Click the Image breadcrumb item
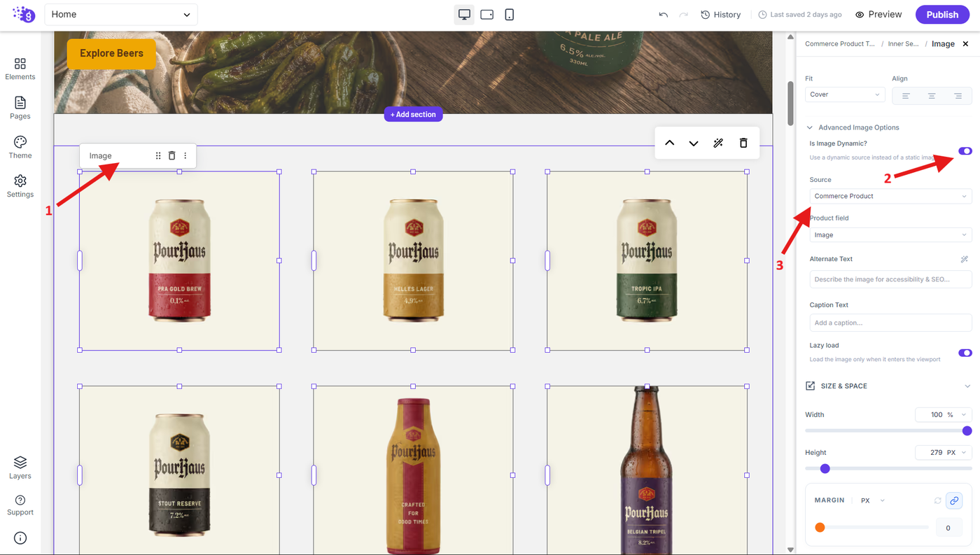 click(943, 43)
